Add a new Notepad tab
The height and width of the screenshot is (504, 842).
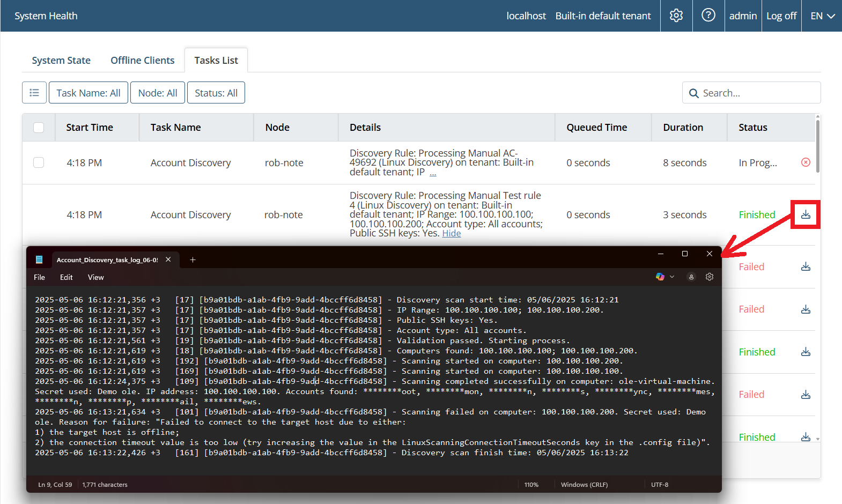193,260
